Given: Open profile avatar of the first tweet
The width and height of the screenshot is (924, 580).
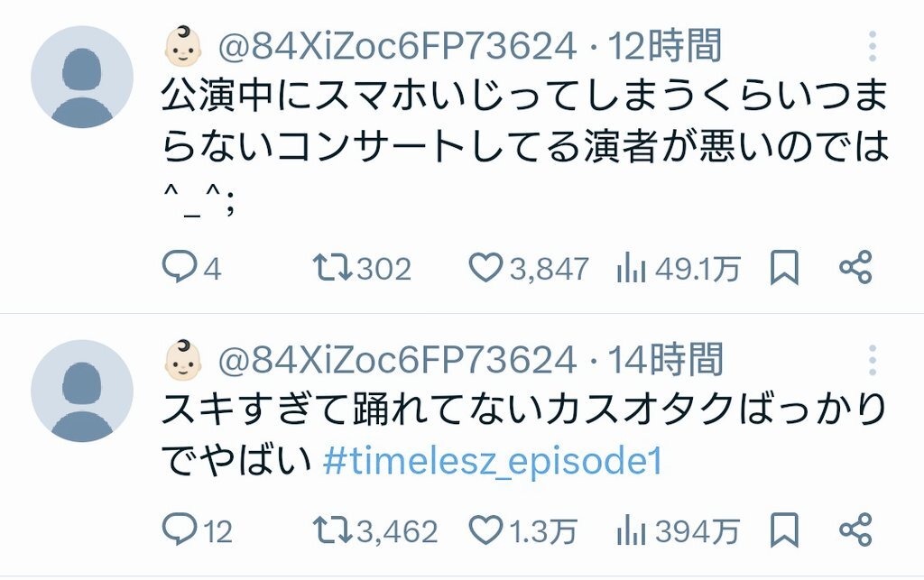Looking at the screenshot, I should point(82,78).
